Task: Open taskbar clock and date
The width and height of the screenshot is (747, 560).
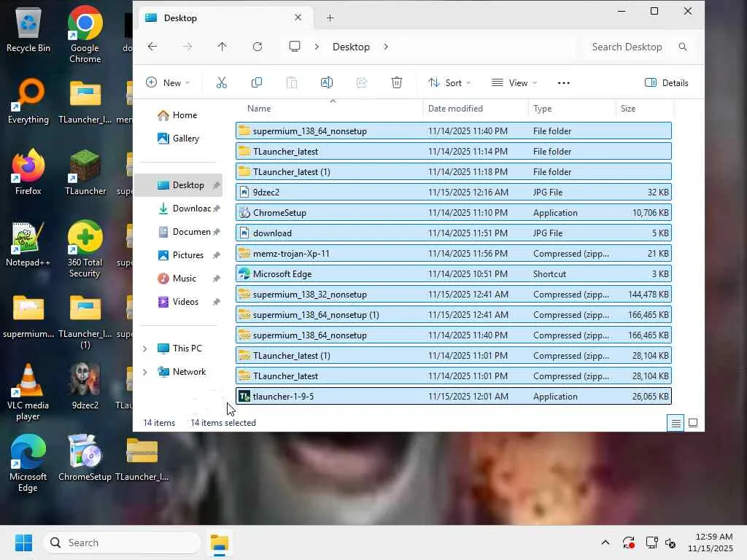Action: click(x=711, y=542)
